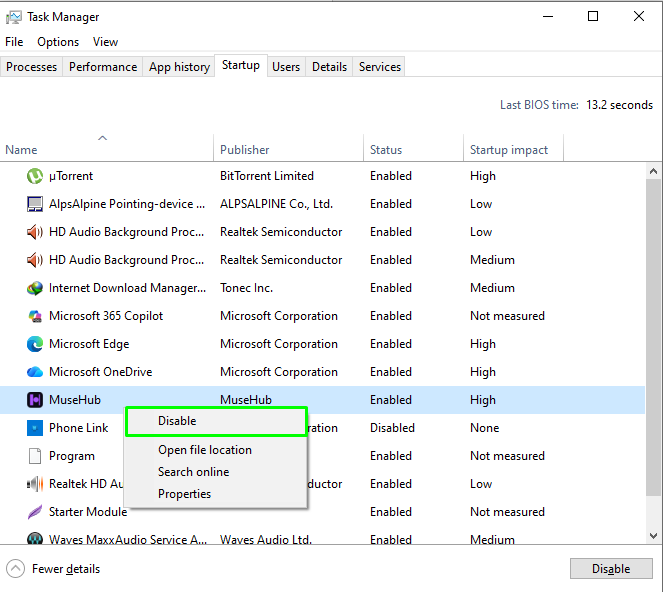Sort by the Status column header
The image size is (663, 592).
pos(413,148)
